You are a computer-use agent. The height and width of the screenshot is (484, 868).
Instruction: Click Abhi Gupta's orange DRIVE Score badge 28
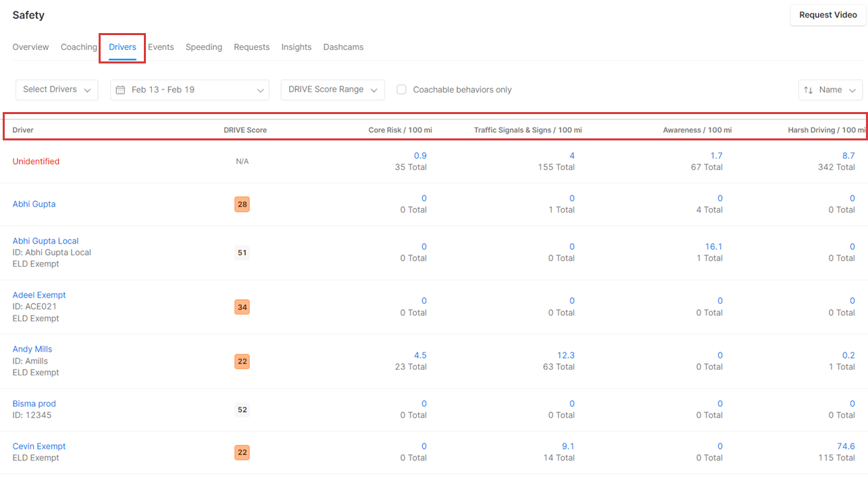pos(242,203)
